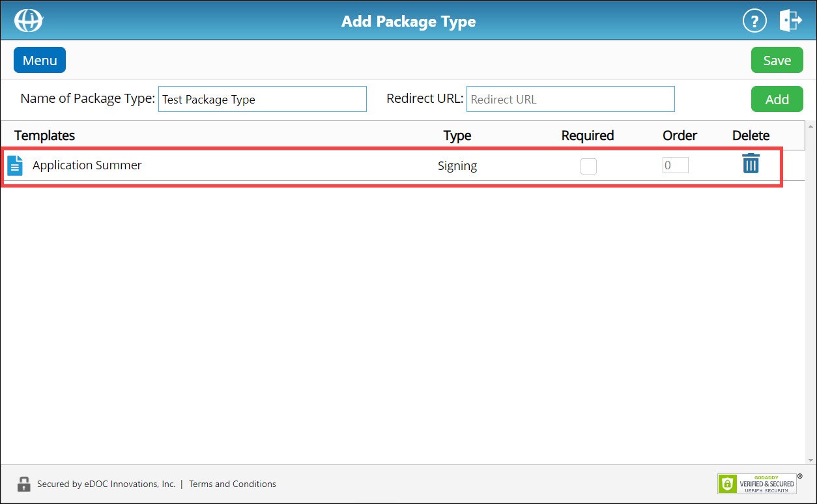Image resolution: width=817 pixels, height=504 pixels.
Task: Click the logout door icon
Action: [x=790, y=20]
